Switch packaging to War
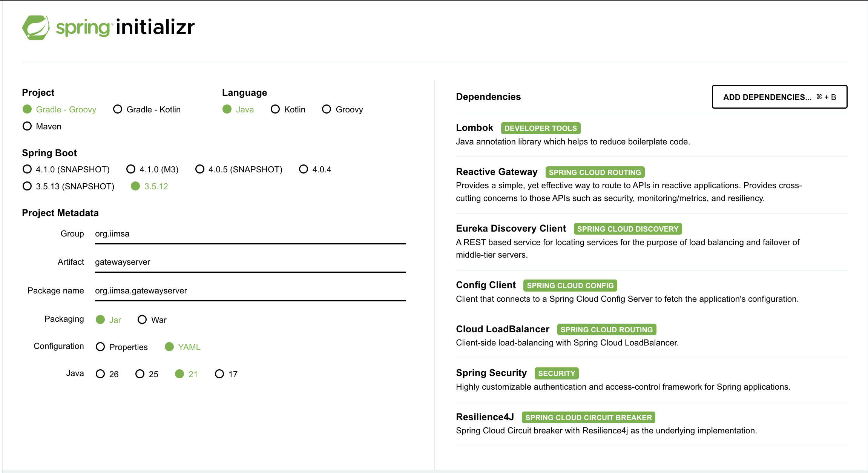The image size is (868, 473). pos(142,320)
